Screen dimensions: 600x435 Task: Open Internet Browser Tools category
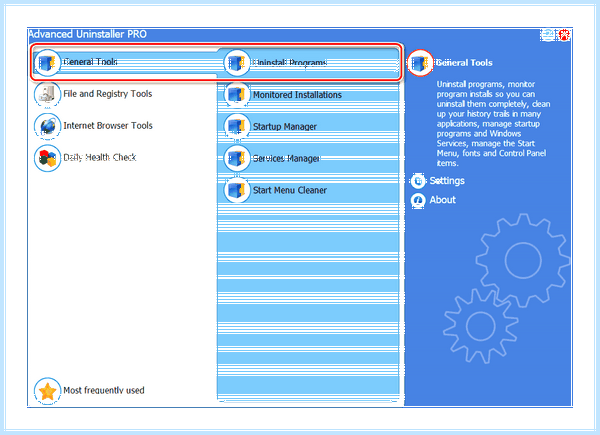tap(108, 125)
